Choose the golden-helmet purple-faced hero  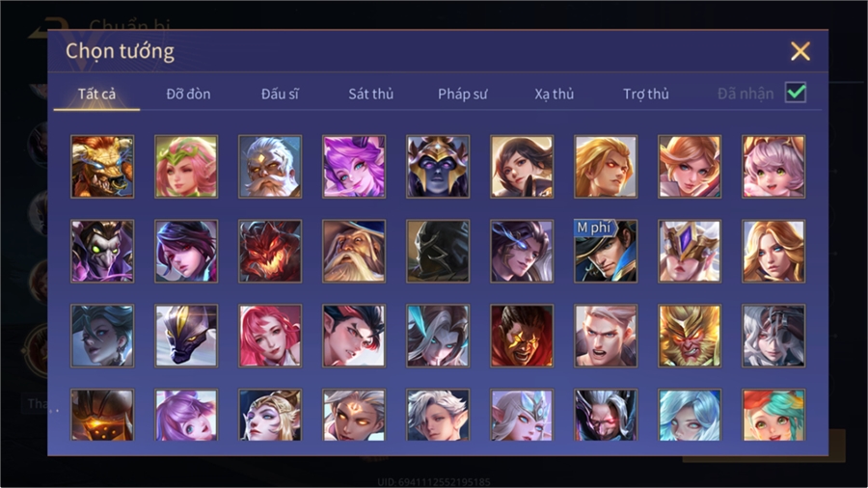pos(438,167)
